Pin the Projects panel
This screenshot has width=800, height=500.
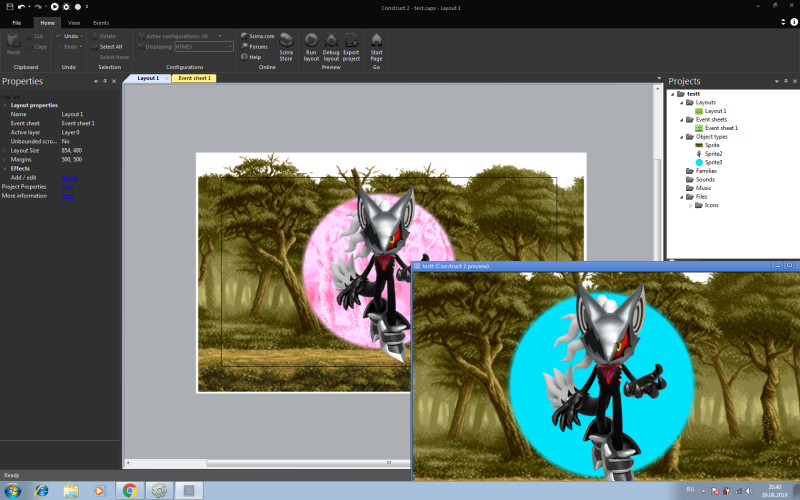(x=786, y=81)
